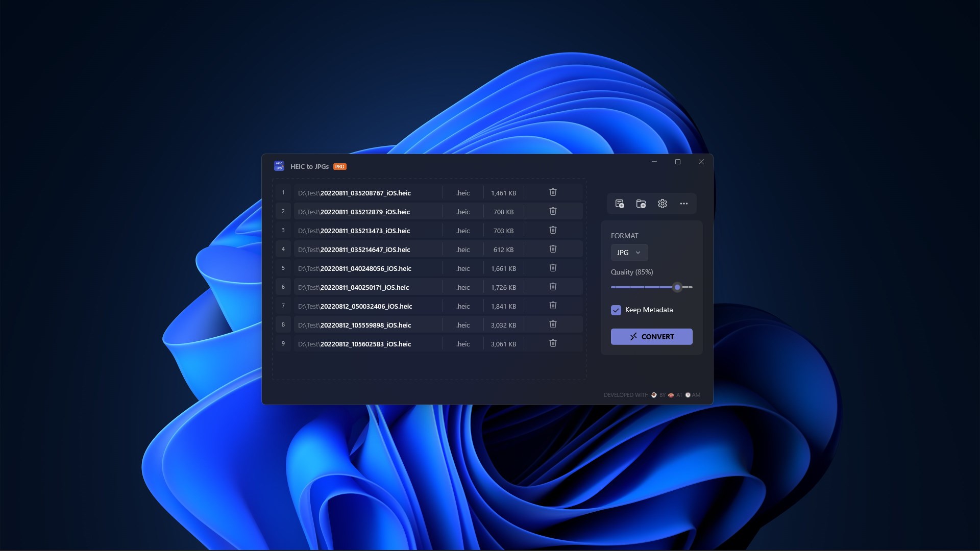
Task: Click the CONVERT button
Action: point(651,336)
